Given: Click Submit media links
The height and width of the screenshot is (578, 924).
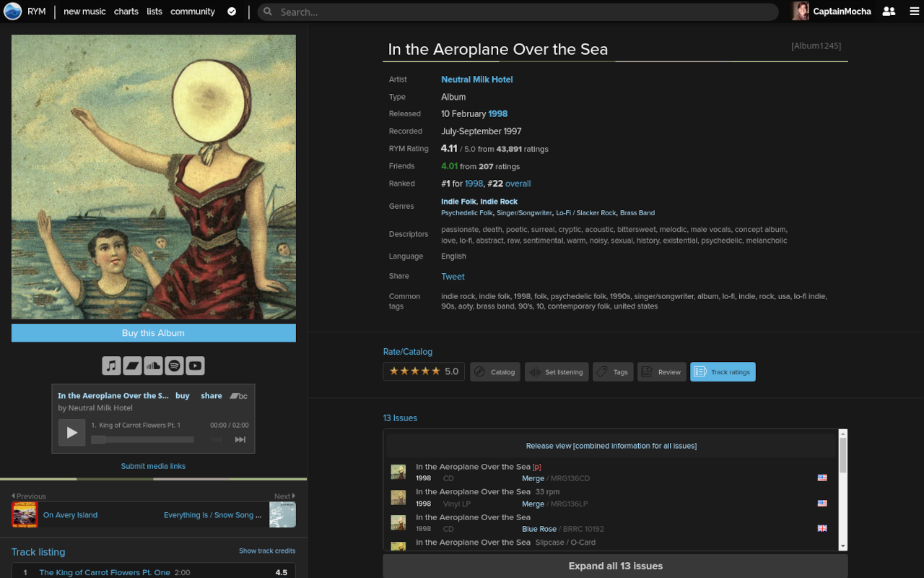Looking at the screenshot, I should [x=153, y=466].
